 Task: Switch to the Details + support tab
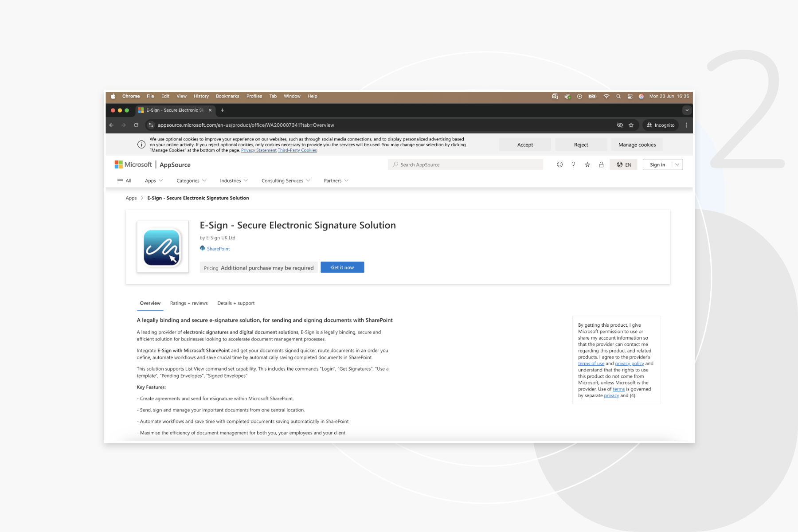(236, 303)
